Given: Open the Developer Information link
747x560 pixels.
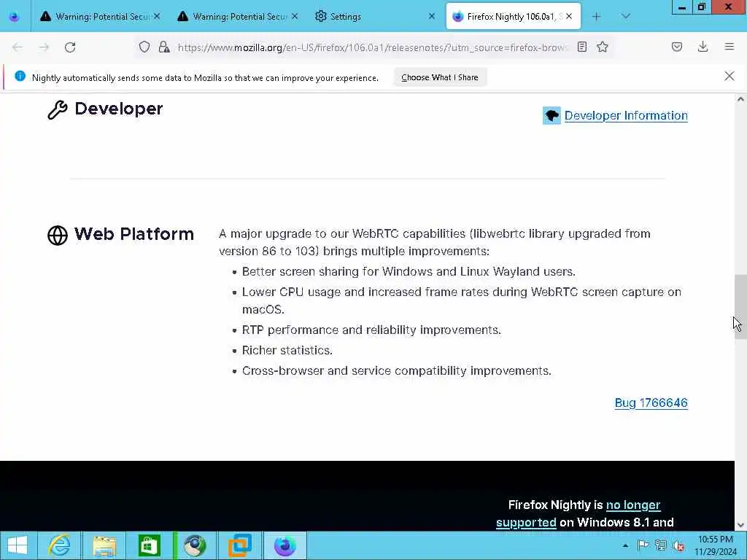Looking at the screenshot, I should click(626, 116).
